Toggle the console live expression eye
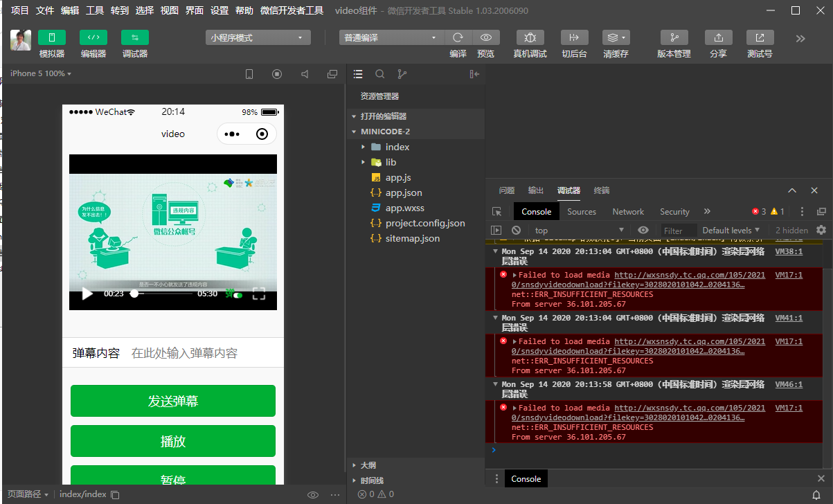 [x=643, y=231]
